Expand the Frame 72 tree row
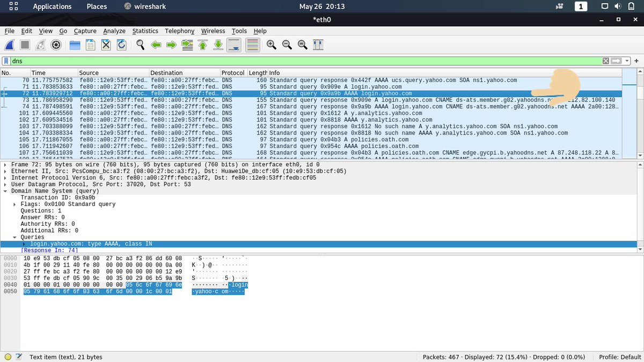Viewport: 644px width, 362px height. point(5,165)
